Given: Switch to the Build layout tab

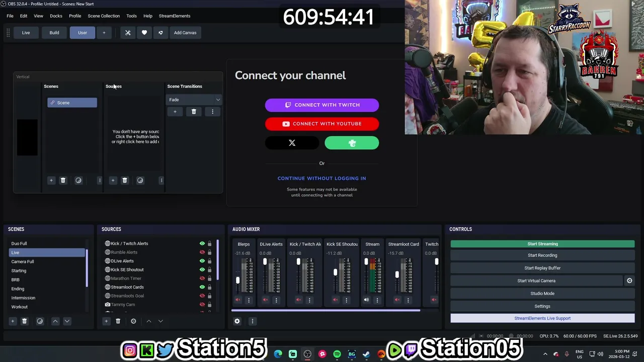Looking at the screenshot, I should (x=54, y=33).
